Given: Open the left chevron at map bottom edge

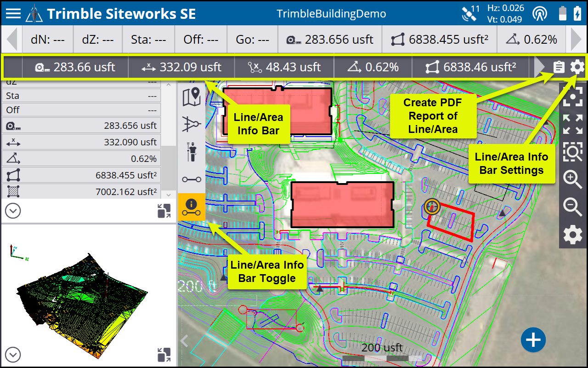Looking at the screenshot, I should tap(184, 341).
